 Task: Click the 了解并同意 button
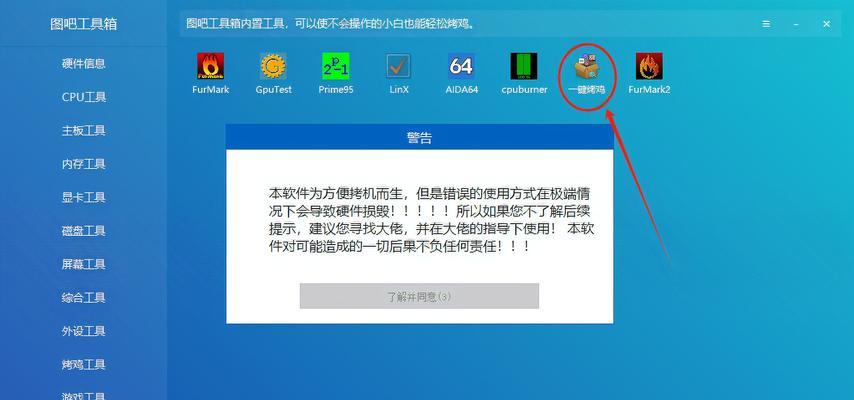tap(419, 296)
